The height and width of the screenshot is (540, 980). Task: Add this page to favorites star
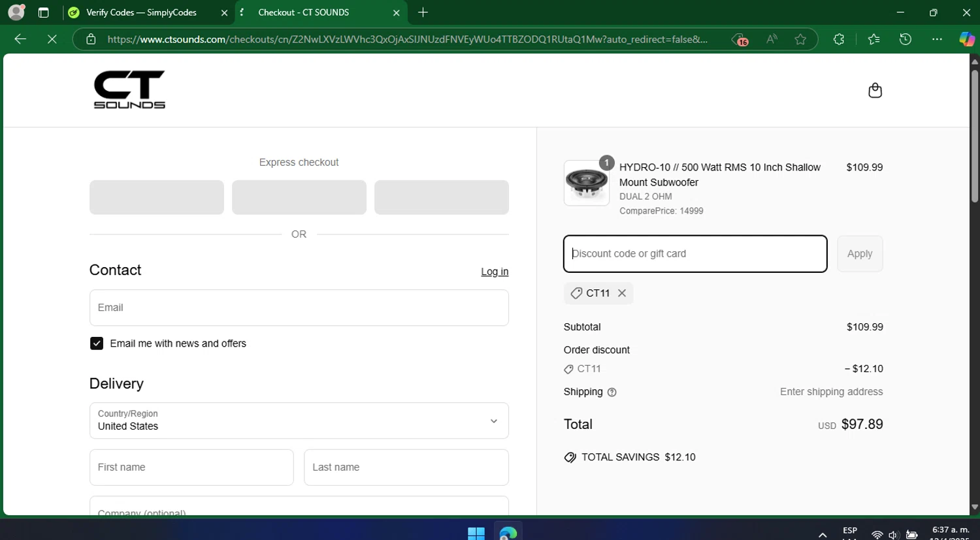tap(800, 39)
